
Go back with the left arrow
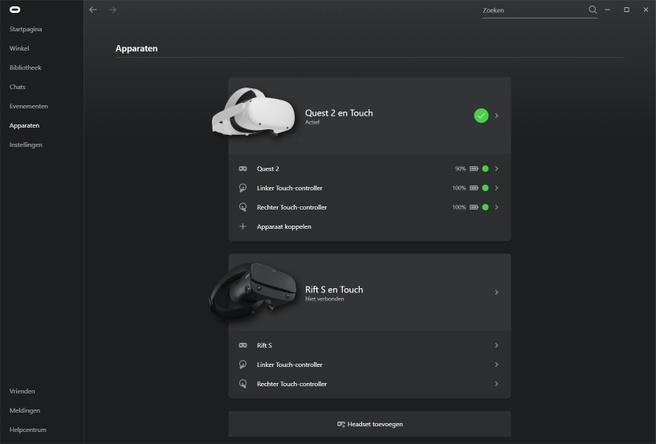pyautogui.click(x=93, y=10)
